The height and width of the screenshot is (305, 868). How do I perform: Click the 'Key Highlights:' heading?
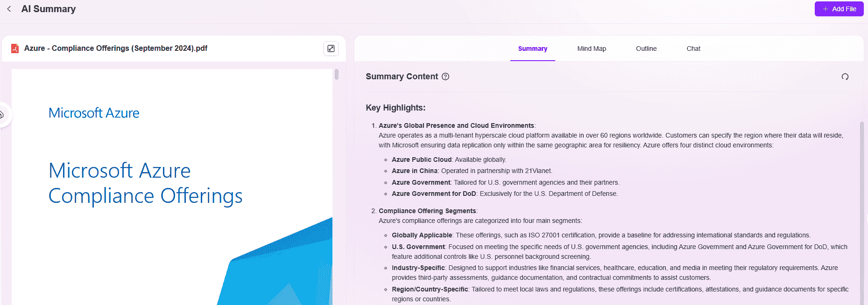395,108
